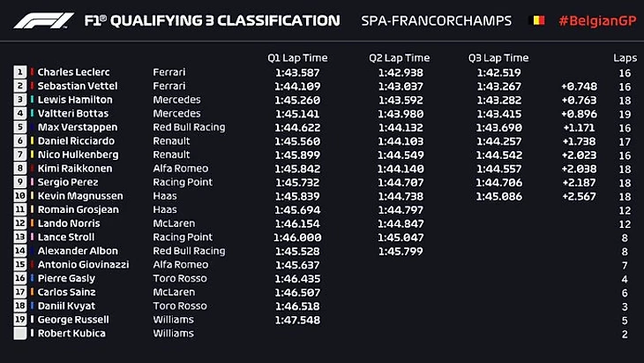This screenshot has height=363, width=644.
Task: Click the blank position badge beside Kubica
Action: point(20,334)
